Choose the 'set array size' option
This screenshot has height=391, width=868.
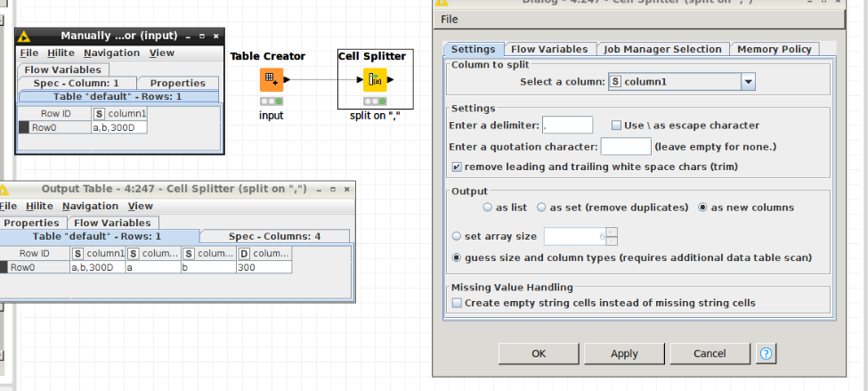click(457, 236)
